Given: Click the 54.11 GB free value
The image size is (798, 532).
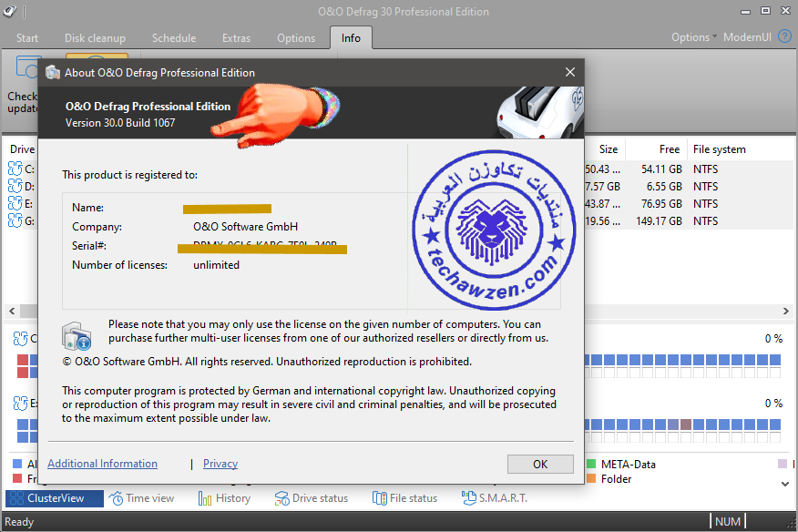Looking at the screenshot, I should [x=661, y=169].
